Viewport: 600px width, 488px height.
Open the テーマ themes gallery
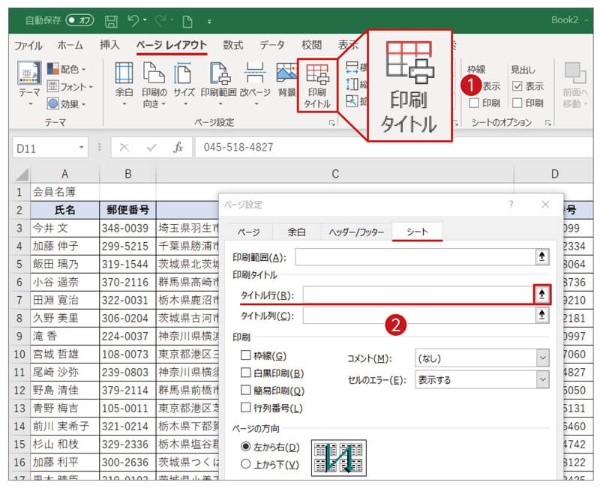pyautogui.click(x=29, y=82)
